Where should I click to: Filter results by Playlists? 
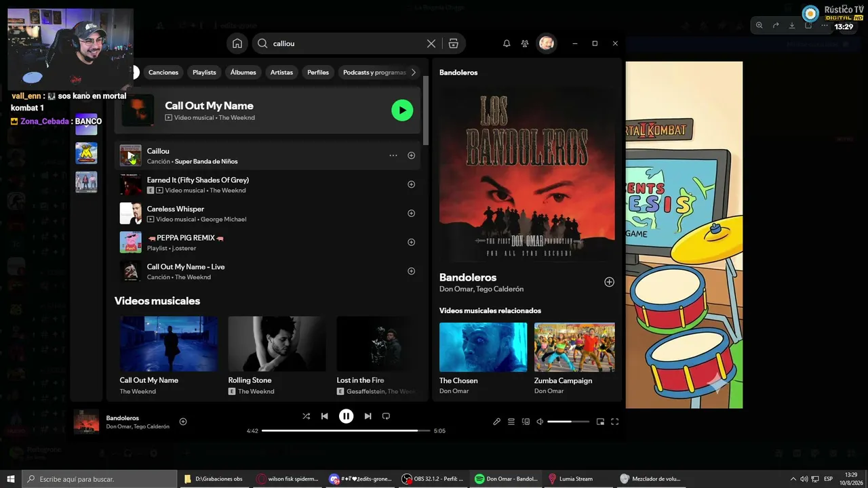click(x=204, y=73)
